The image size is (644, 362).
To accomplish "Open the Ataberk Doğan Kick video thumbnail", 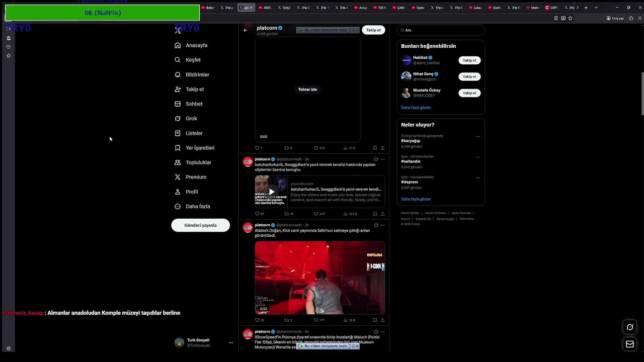I will click(320, 278).
